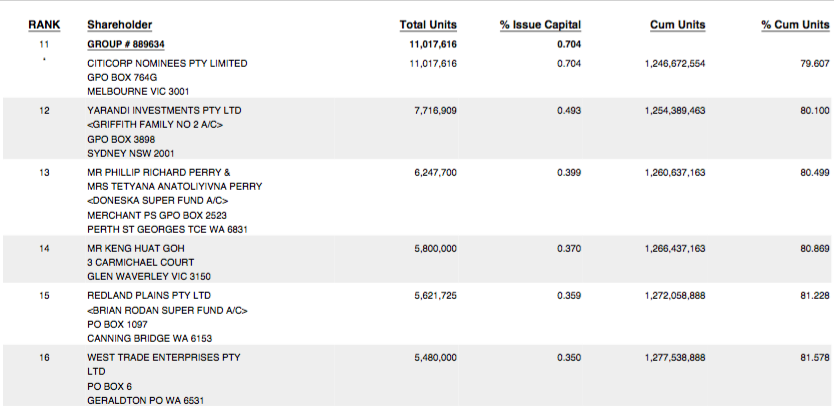Click the 0.399 issue capital value

570,172
